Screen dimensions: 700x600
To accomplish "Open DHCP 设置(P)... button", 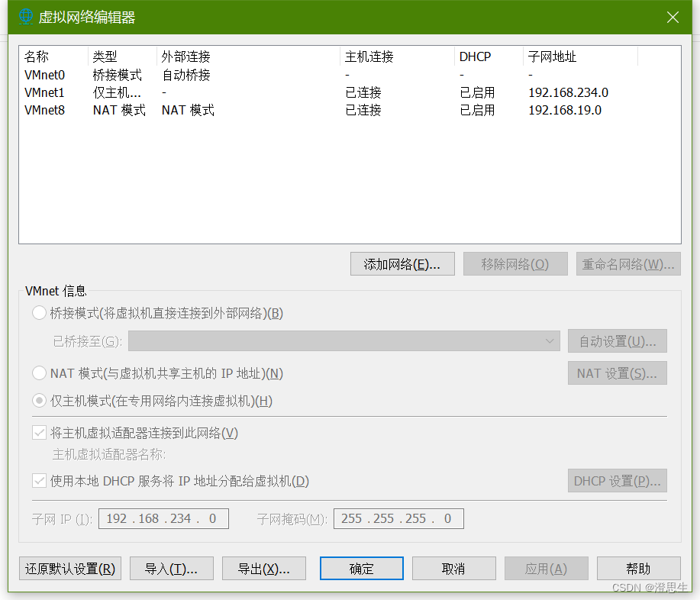I will point(618,480).
